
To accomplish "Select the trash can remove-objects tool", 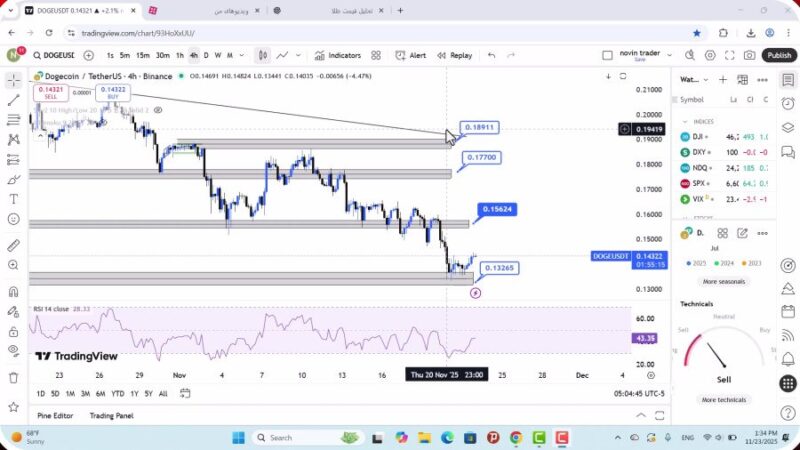I will tap(13, 377).
